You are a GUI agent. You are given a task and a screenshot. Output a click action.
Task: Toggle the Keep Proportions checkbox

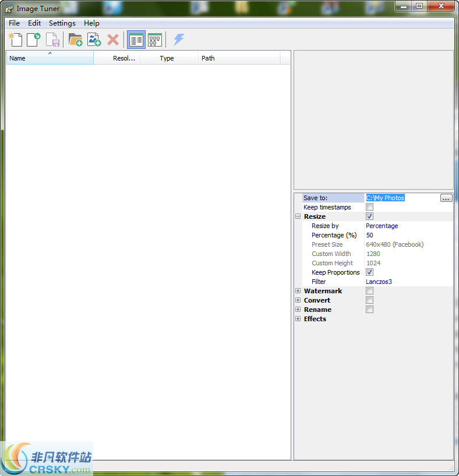[369, 272]
